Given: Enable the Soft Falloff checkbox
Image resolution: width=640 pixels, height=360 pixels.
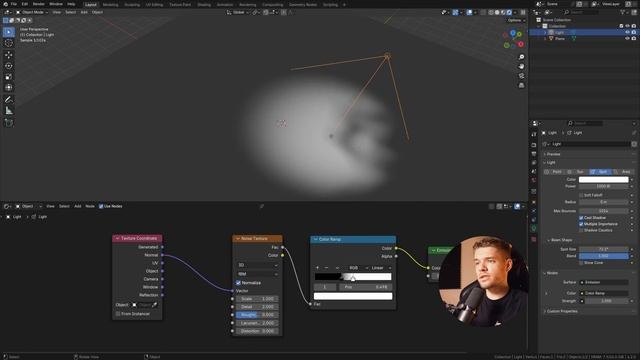Looking at the screenshot, I should tap(581, 195).
